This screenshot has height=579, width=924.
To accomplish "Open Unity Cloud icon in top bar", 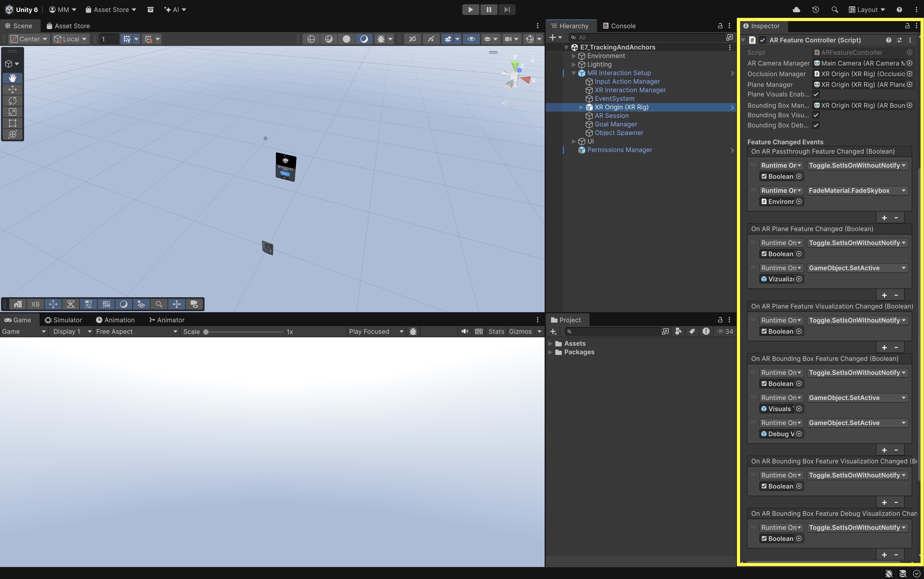I will [796, 10].
